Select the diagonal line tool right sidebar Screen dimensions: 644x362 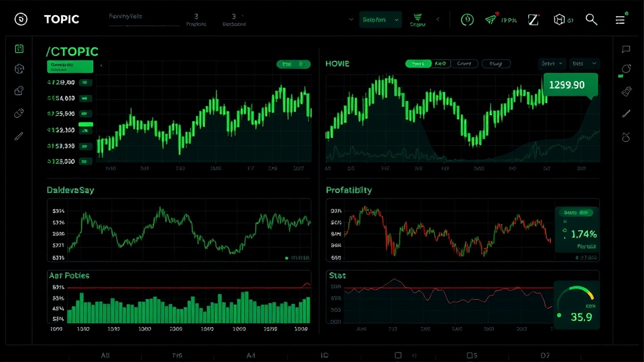(626, 114)
